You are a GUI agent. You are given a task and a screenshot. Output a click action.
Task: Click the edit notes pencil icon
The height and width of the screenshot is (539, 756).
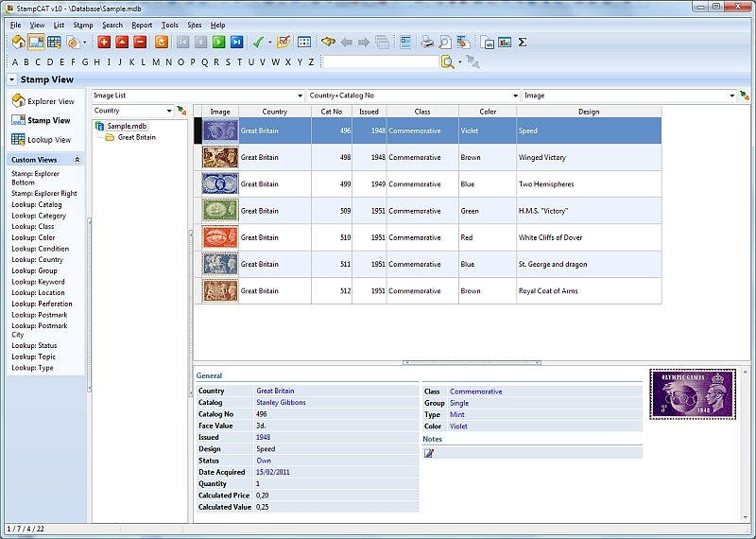tap(429, 453)
